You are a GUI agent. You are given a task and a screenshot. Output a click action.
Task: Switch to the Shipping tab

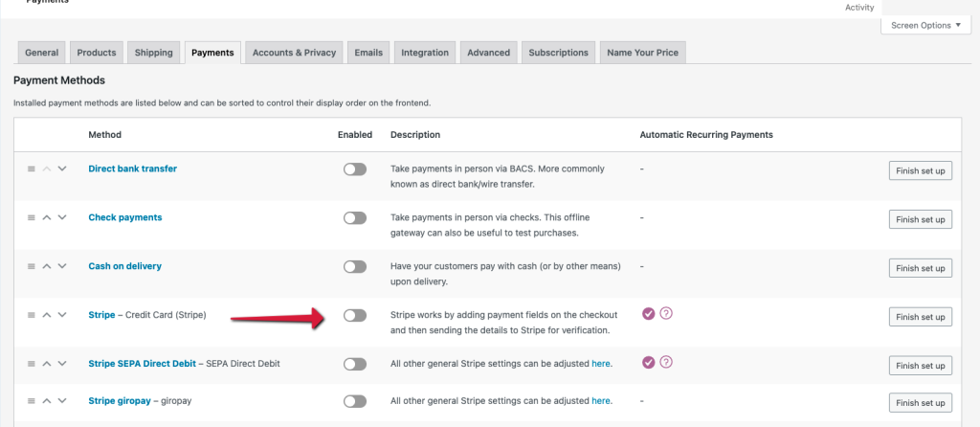point(154,53)
